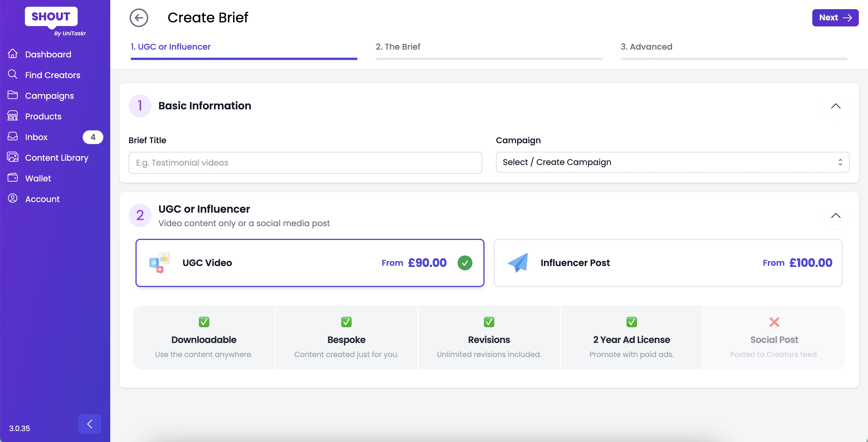Select the UGC Video option card

pos(309,263)
